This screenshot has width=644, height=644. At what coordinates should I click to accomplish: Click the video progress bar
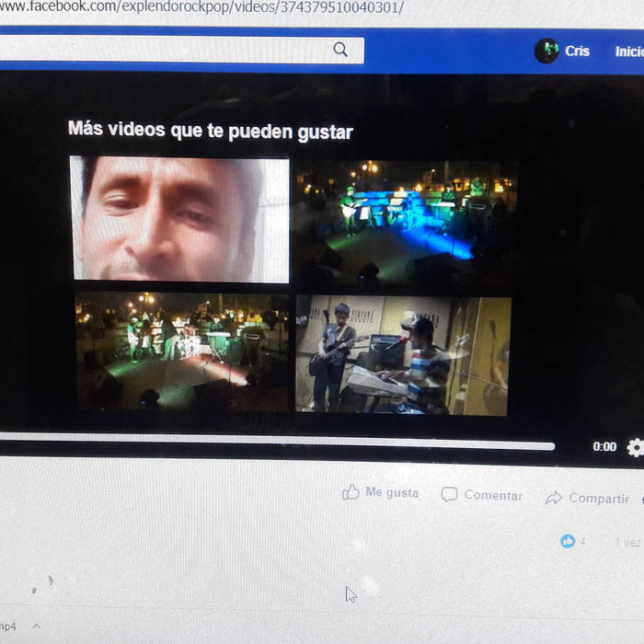tap(276, 446)
